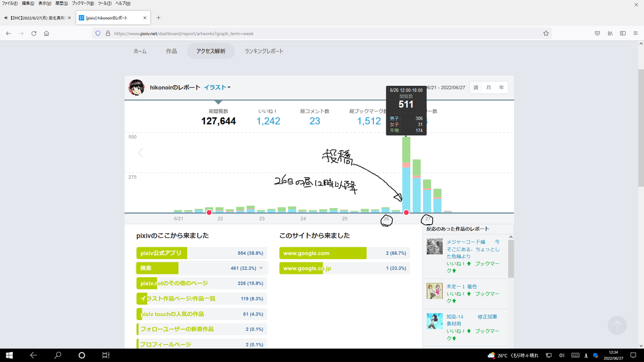Open the ブックマーク menu
644x362 pixels.
[x=83, y=3]
